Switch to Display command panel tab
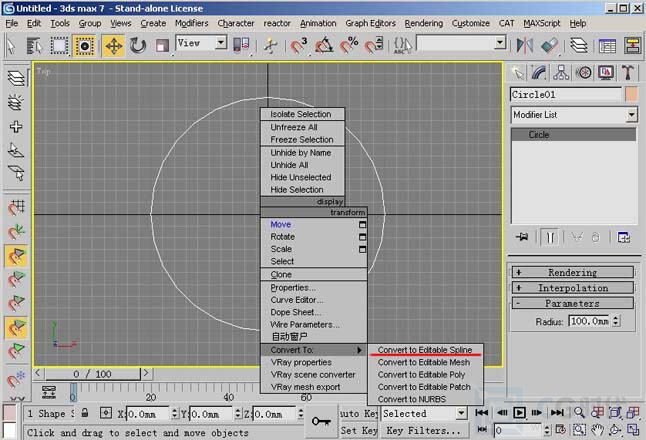646x440 pixels. [606, 73]
